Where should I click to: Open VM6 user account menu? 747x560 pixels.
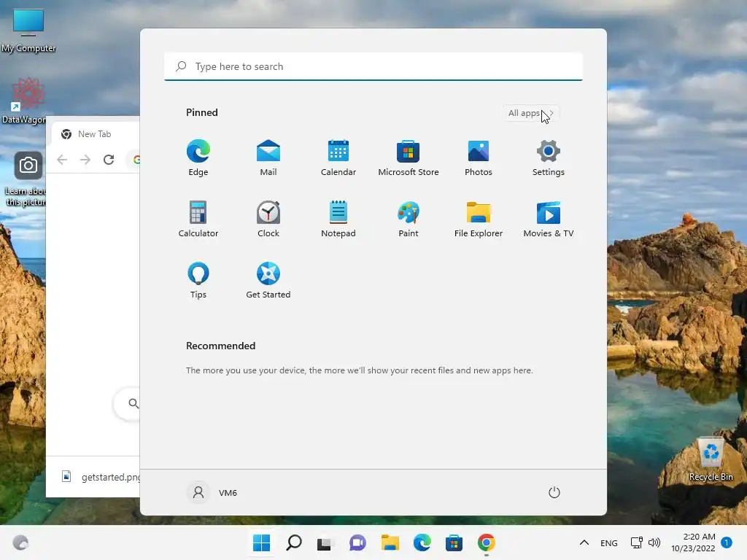(212, 492)
